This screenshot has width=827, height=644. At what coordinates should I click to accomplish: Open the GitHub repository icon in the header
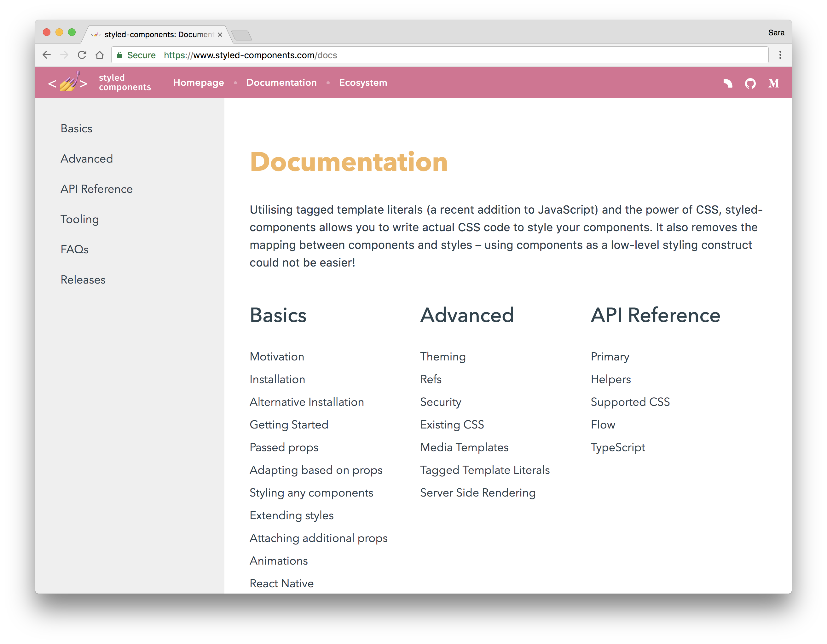click(x=750, y=83)
